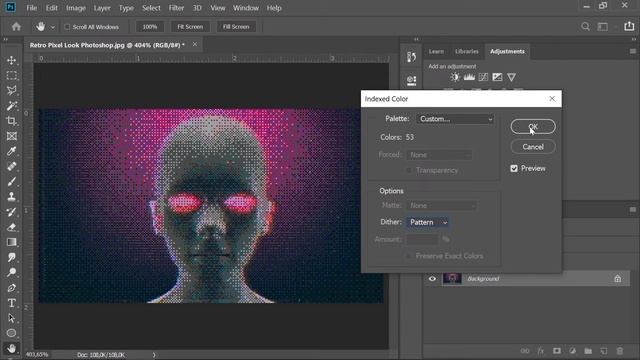This screenshot has width=640, height=360.
Task: Select the Gradient tool
Action: (11, 242)
